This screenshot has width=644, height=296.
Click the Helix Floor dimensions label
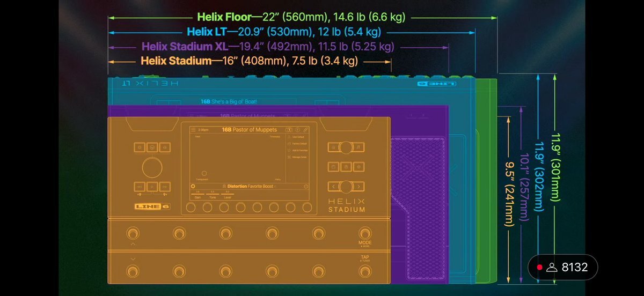[x=301, y=18]
